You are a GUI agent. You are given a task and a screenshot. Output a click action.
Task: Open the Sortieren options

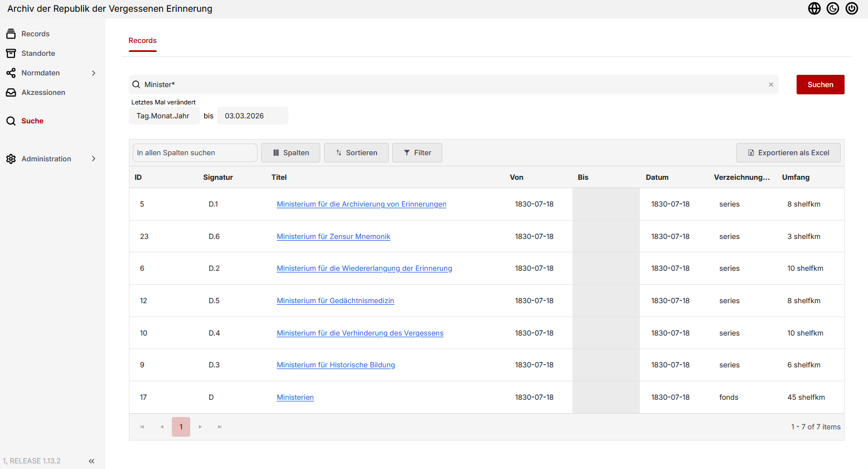coord(356,153)
